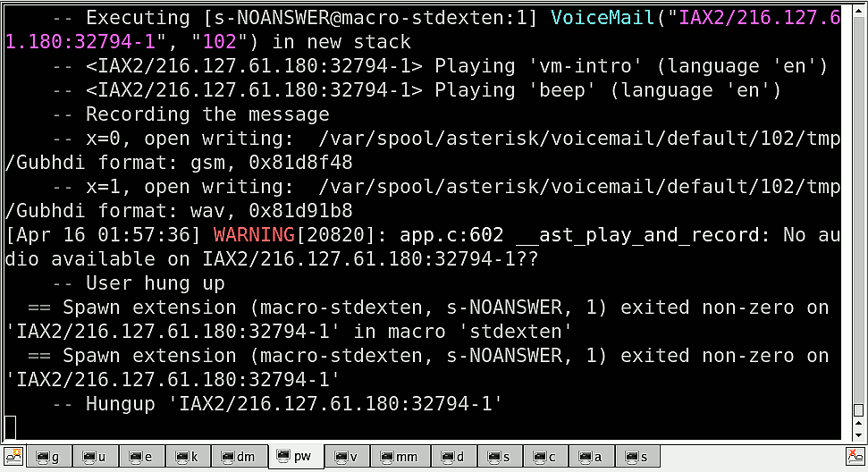The height and width of the screenshot is (472, 868).
Task: Click the "x=0, open writing:" log text
Action: (190, 139)
